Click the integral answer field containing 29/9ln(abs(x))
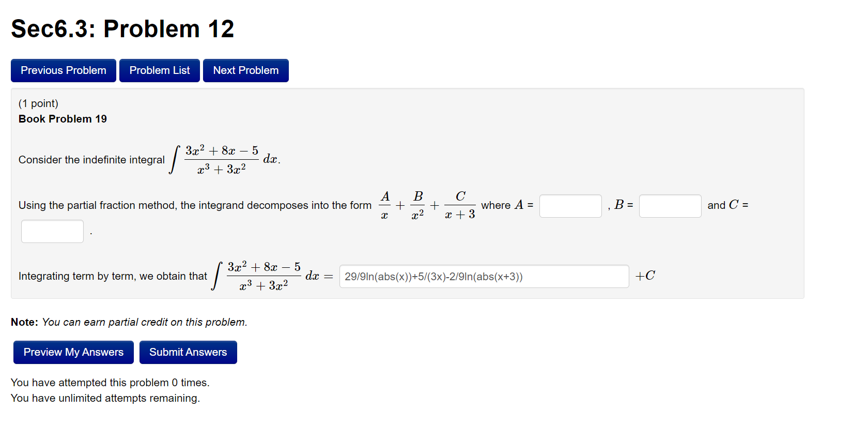This screenshot has height=425, width=868. 485,276
